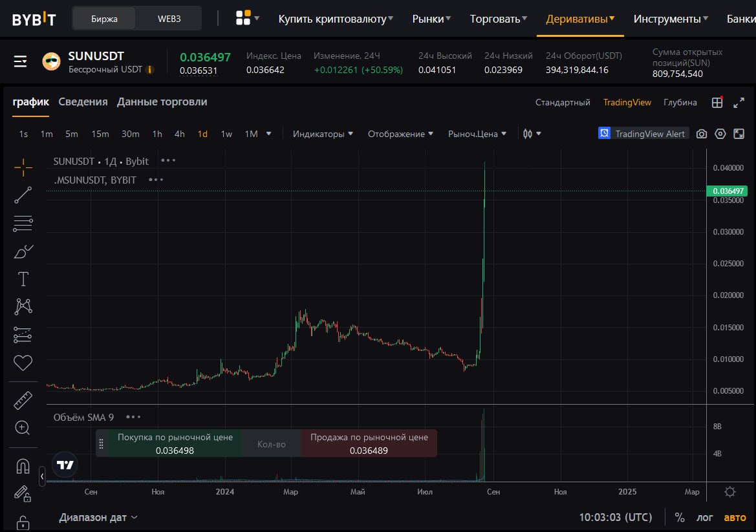Viewport: 756px width, 532px height.
Task: Switch to Стандартный chart view
Action: [563, 102]
